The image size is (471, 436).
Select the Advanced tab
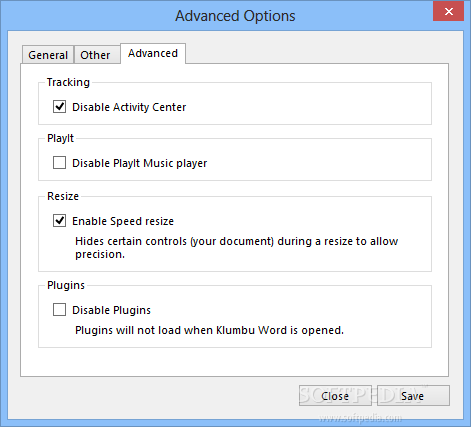153,53
